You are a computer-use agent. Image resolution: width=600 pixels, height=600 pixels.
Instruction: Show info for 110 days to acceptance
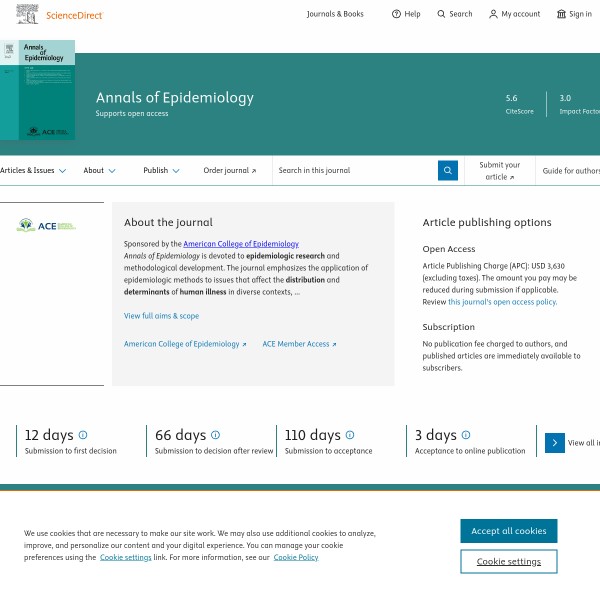[x=350, y=435]
